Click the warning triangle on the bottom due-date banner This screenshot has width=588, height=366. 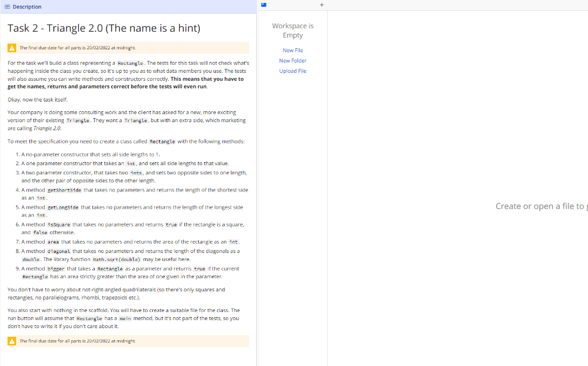click(11, 341)
